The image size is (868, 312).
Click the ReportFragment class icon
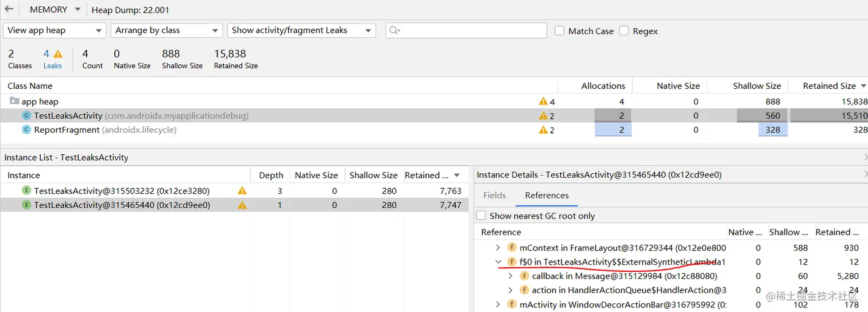click(x=26, y=130)
